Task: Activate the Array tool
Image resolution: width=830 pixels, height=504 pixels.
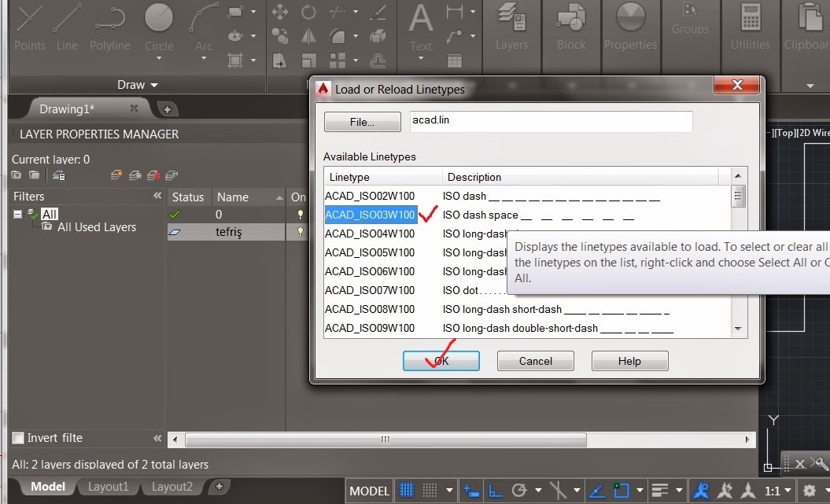Action: tap(338, 61)
